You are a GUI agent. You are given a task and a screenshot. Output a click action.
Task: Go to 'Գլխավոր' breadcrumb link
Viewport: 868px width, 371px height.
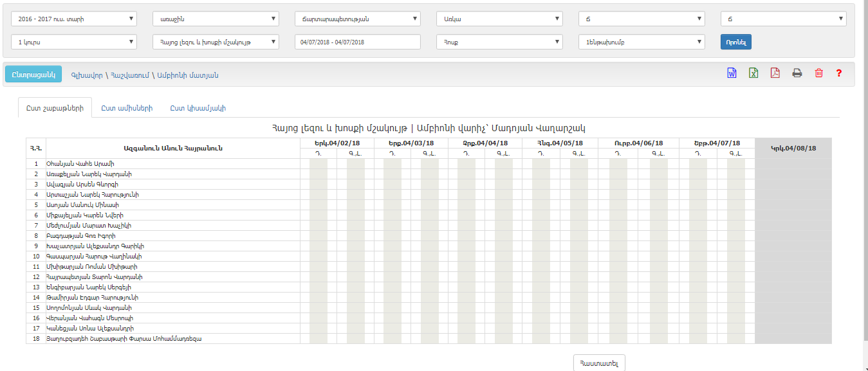tap(85, 75)
